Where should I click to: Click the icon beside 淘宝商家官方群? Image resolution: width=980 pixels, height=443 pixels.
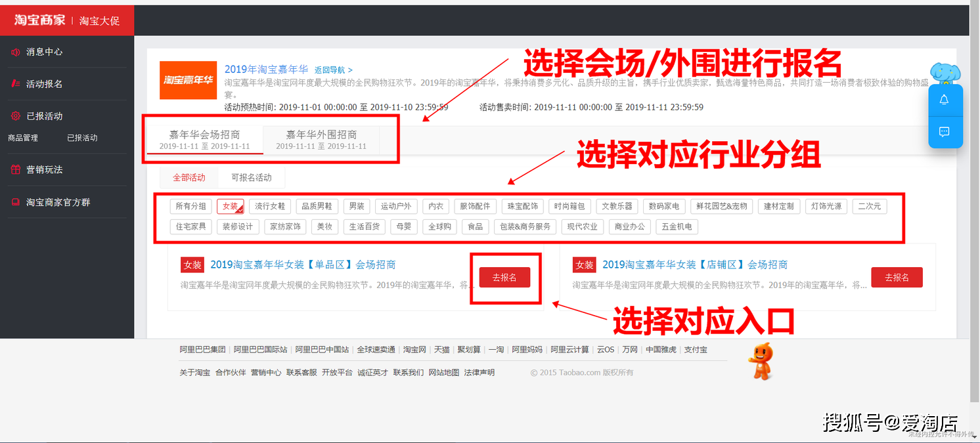16,202
